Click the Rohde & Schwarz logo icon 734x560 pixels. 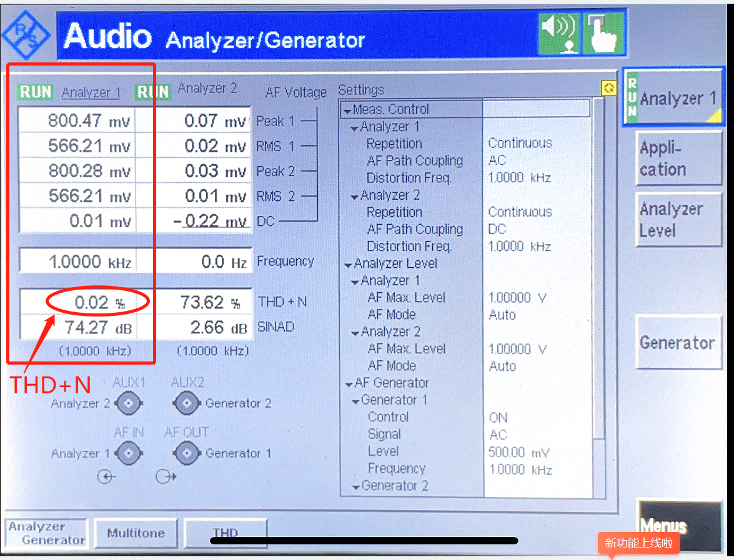[26, 36]
